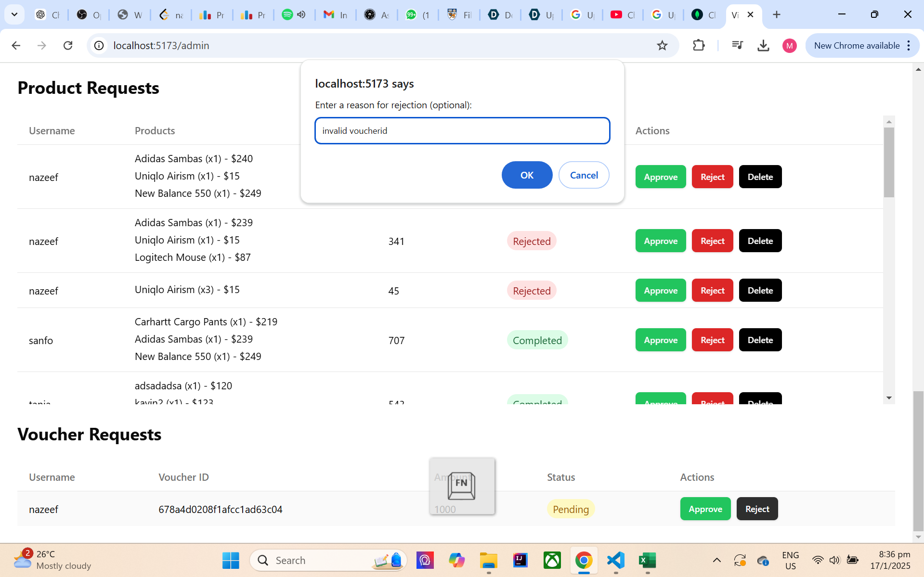
Task: Switch to the first ChatGPT tab
Action: [x=48, y=14]
